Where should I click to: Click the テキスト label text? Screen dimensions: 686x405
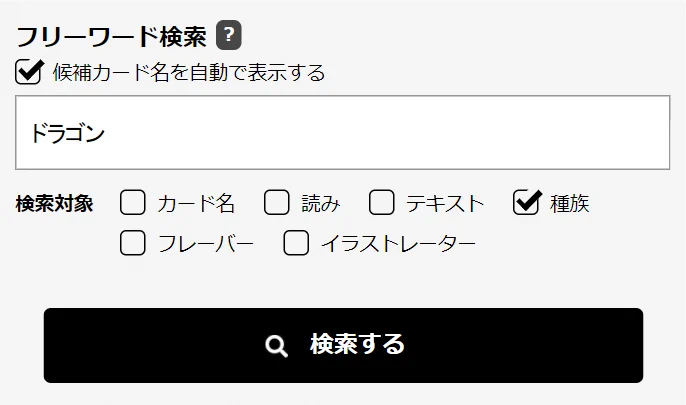coord(445,203)
